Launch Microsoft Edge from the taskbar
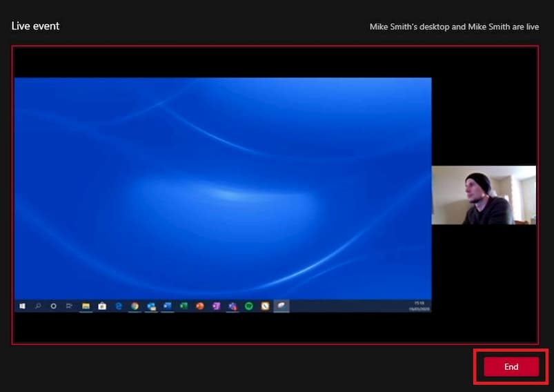Image resolution: width=554 pixels, height=392 pixels. point(119,306)
